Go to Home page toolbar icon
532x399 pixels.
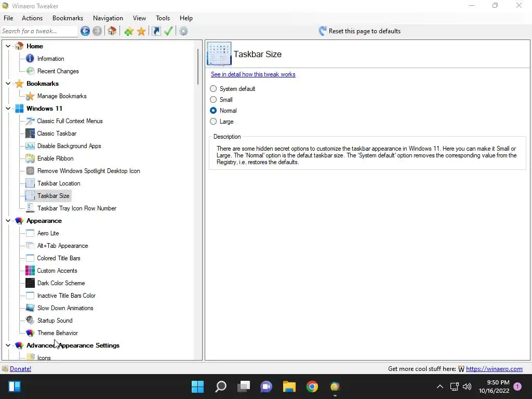[x=112, y=31]
